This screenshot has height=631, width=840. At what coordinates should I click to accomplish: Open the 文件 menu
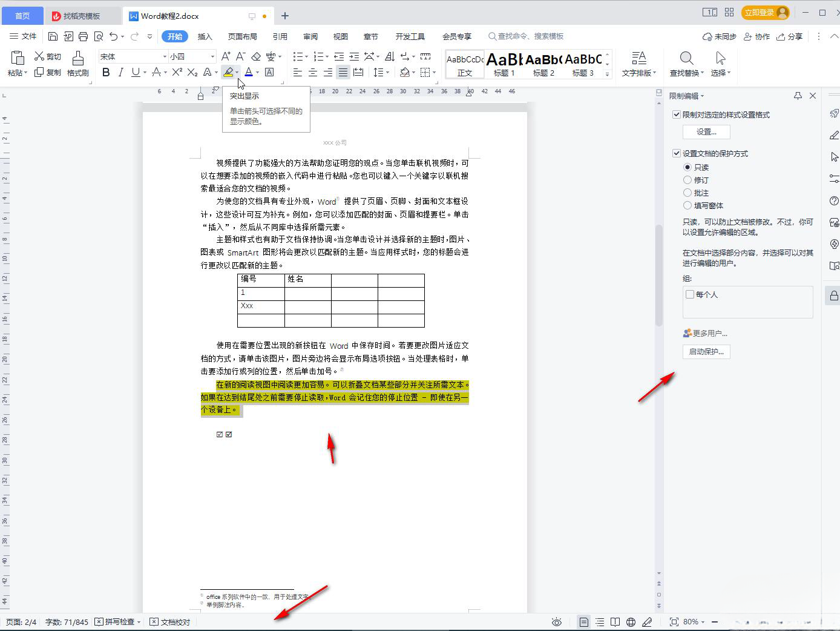point(24,36)
